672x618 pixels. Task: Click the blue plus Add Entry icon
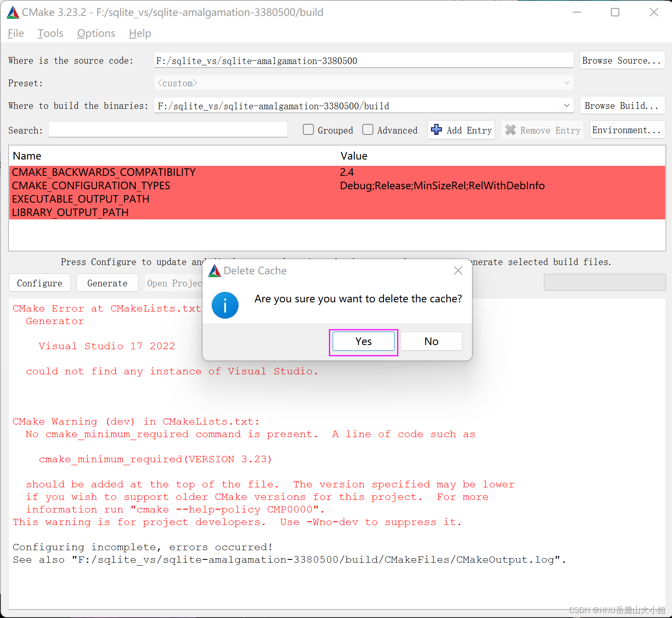click(436, 130)
